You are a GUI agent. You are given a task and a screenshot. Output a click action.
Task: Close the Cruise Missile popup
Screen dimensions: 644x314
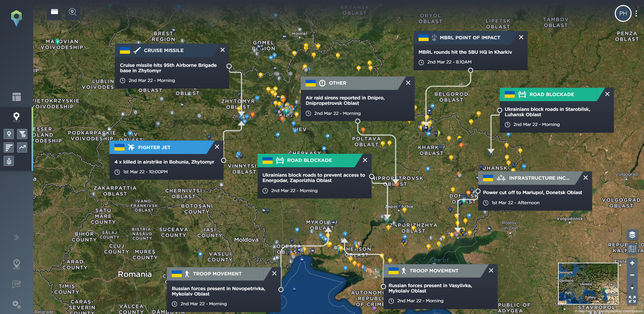point(223,50)
